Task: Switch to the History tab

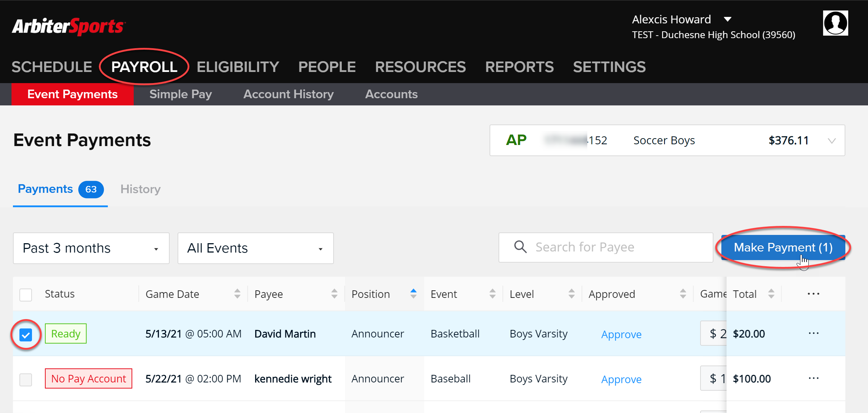Action: (141, 189)
